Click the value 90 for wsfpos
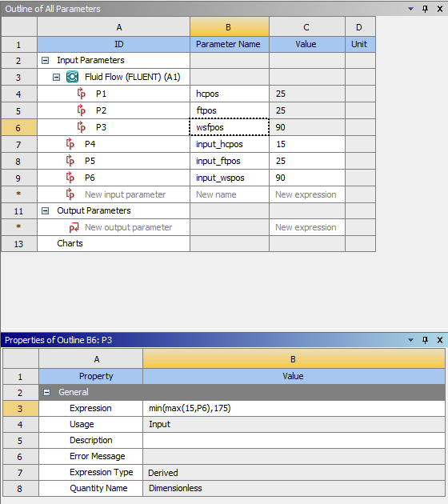This screenshot has width=448, height=504. pos(307,127)
